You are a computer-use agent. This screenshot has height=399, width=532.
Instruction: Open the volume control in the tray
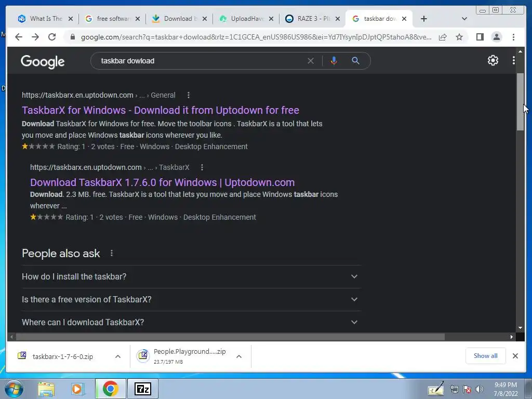480,389
